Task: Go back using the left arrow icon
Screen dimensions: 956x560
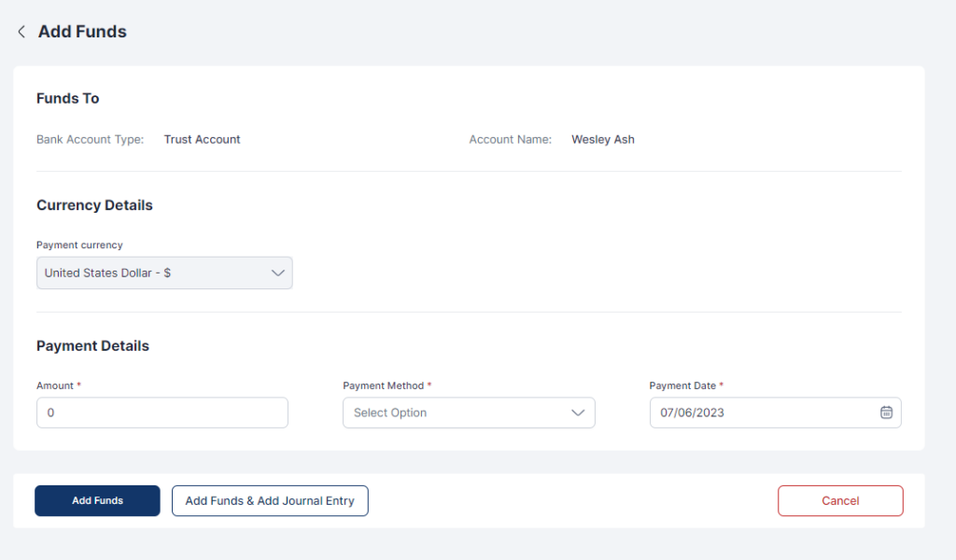Action: 21,32
